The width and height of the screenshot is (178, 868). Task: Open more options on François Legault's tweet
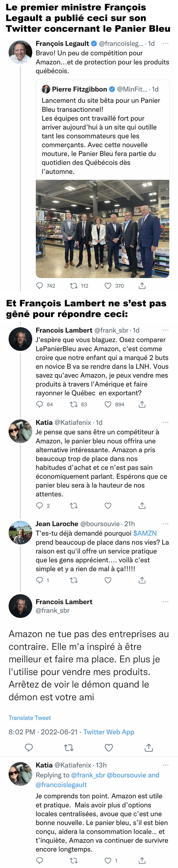[165, 43]
